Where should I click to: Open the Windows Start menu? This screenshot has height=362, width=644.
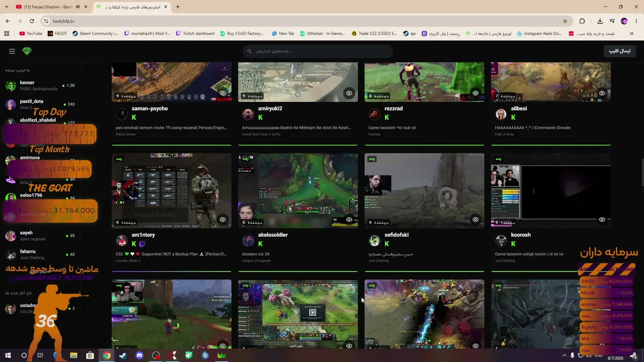click(8, 355)
